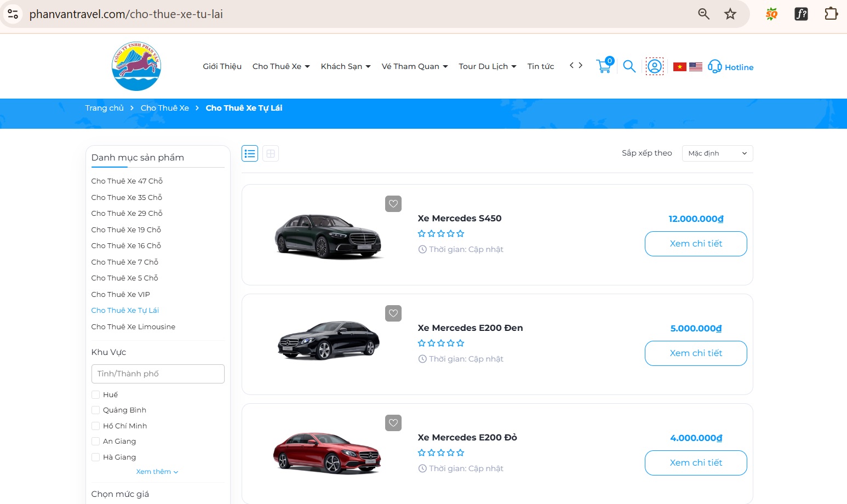847x504 pixels.
Task: Select Giới Thiệu in the navigation
Action: (222, 66)
